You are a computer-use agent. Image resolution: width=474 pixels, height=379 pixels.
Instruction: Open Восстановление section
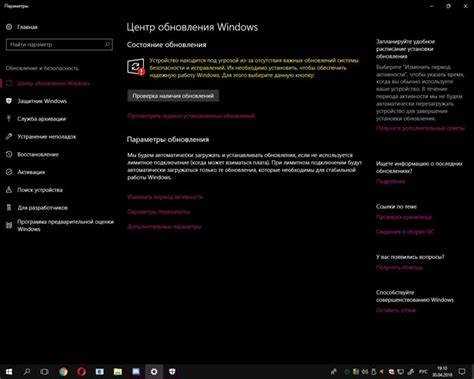(32, 154)
